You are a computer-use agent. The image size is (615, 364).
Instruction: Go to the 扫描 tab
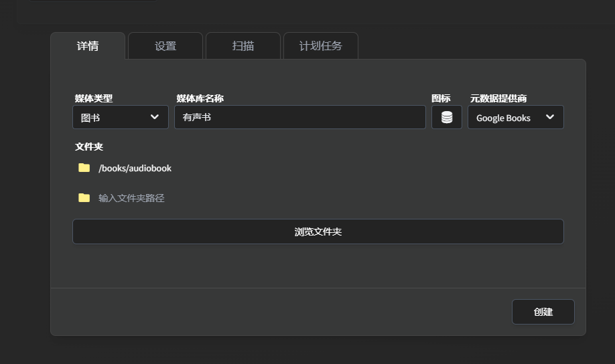click(243, 46)
